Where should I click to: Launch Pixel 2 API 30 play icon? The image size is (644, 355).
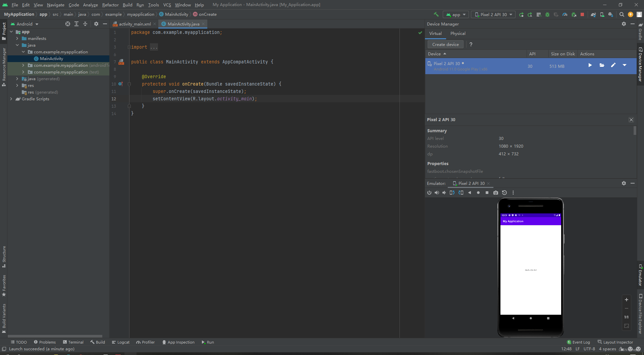click(x=590, y=65)
